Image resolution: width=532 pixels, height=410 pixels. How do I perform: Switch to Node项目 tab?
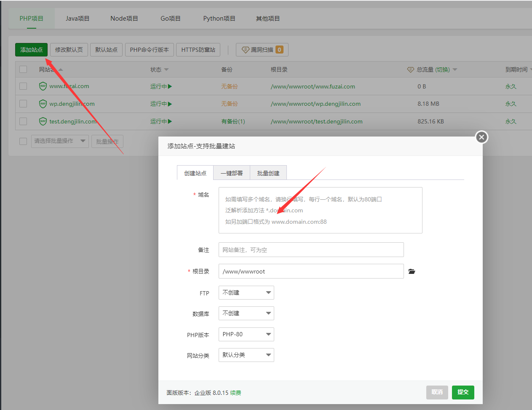click(x=124, y=19)
